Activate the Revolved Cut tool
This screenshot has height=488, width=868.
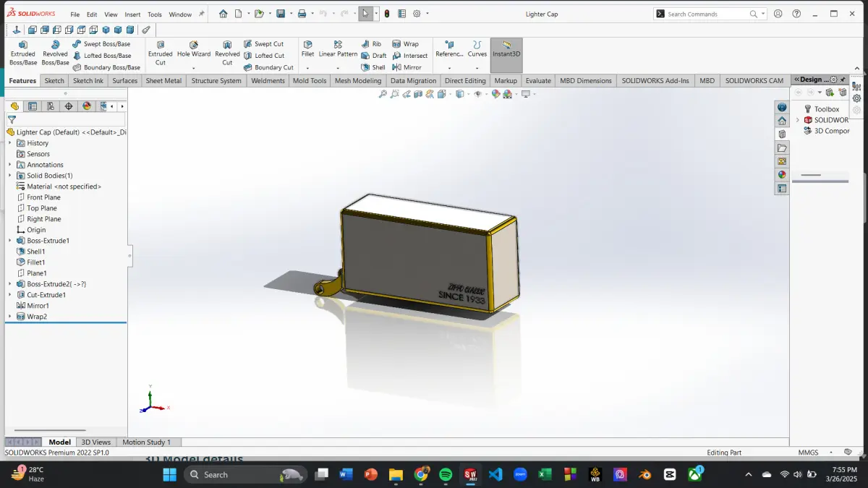(227, 53)
